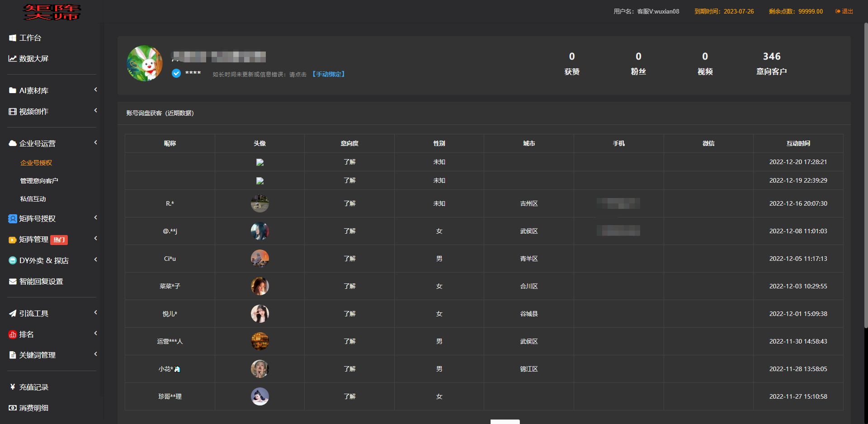This screenshot has height=424, width=868.
Task: Click the AI素材库 folder icon
Action: (13, 91)
